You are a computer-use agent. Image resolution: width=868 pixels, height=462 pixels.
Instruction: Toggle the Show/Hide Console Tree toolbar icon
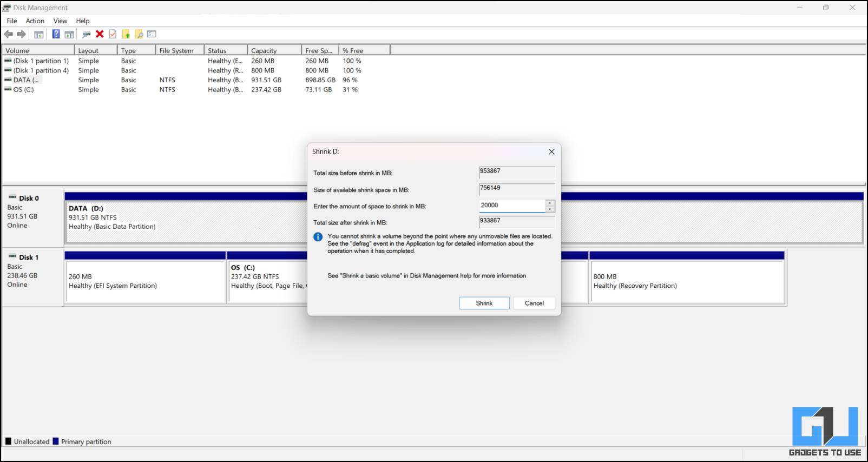coord(39,34)
